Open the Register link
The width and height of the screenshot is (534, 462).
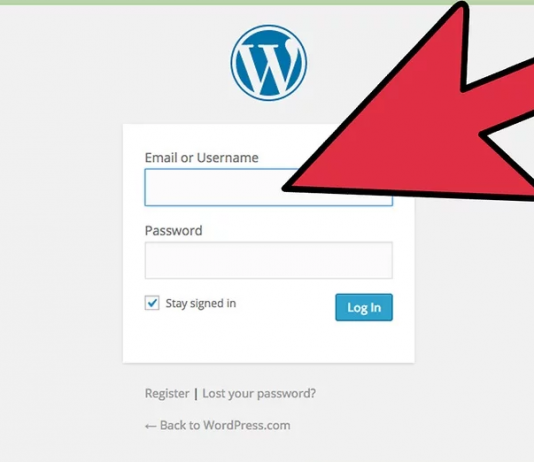pos(167,394)
